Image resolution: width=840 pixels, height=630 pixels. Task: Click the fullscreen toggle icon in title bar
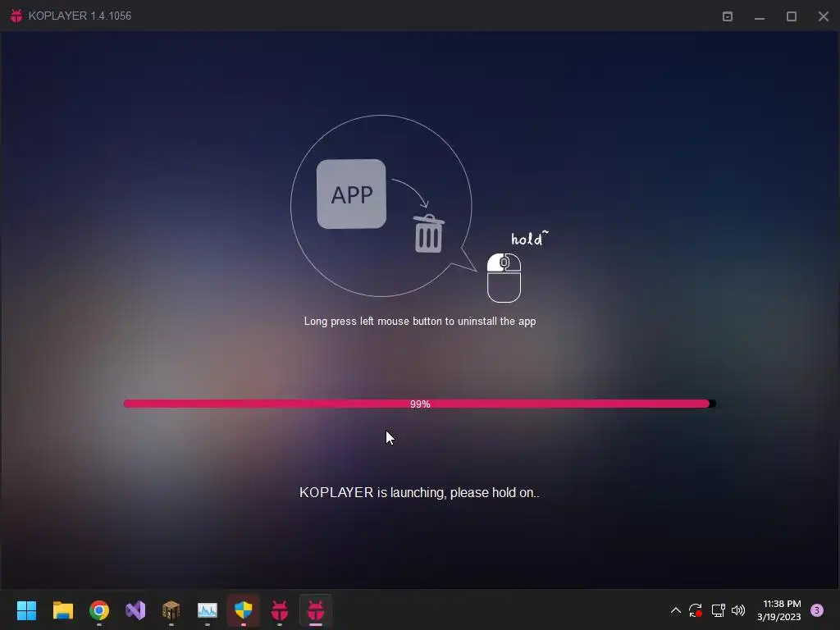[x=728, y=16]
